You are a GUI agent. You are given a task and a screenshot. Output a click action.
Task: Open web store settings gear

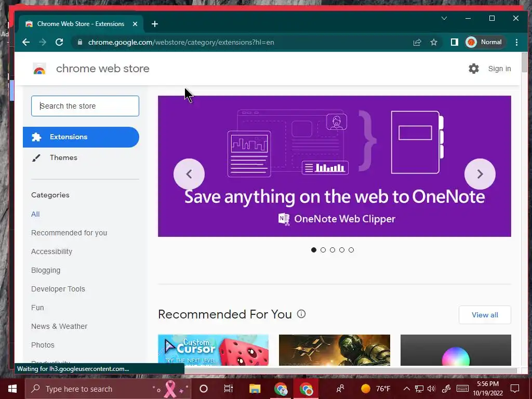click(474, 69)
